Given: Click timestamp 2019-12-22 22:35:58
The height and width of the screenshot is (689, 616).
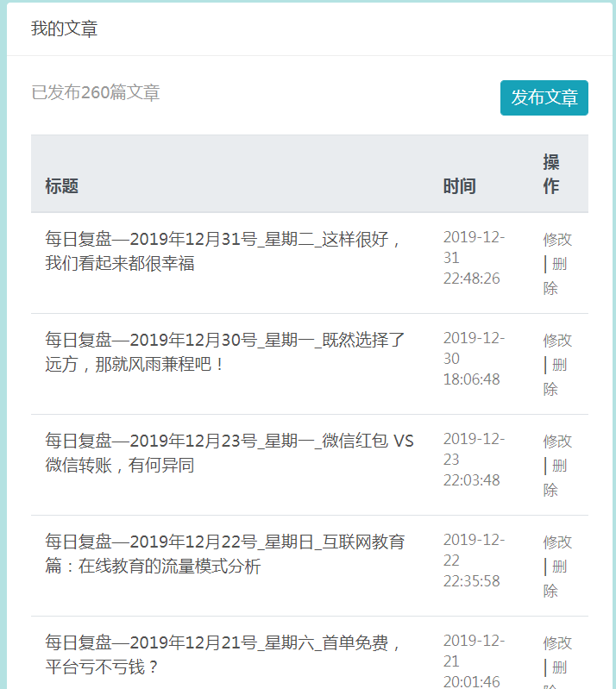Looking at the screenshot, I should 474,561.
